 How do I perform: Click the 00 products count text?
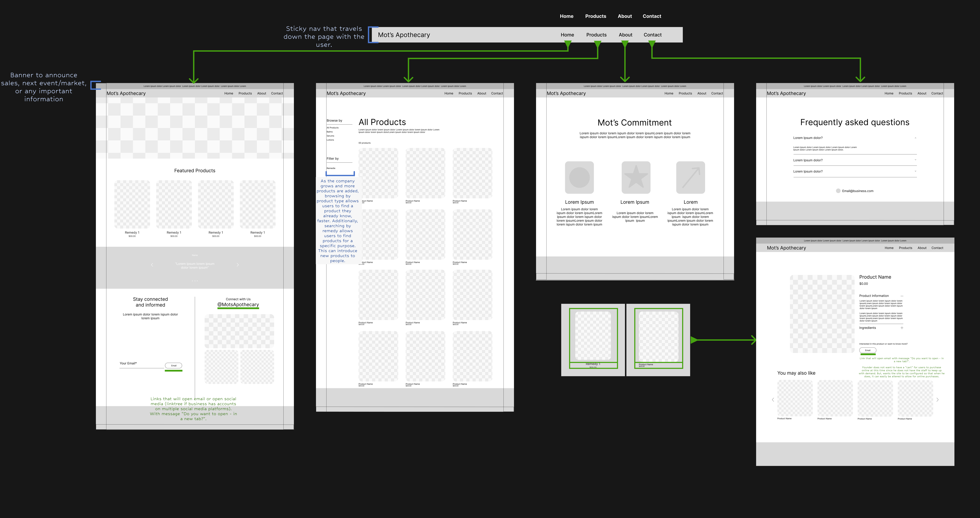click(364, 143)
